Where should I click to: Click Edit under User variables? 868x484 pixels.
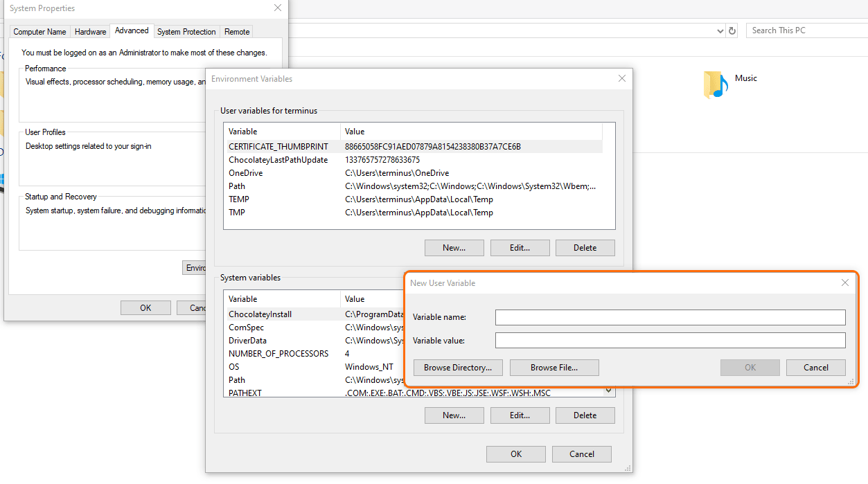pos(520,247)
